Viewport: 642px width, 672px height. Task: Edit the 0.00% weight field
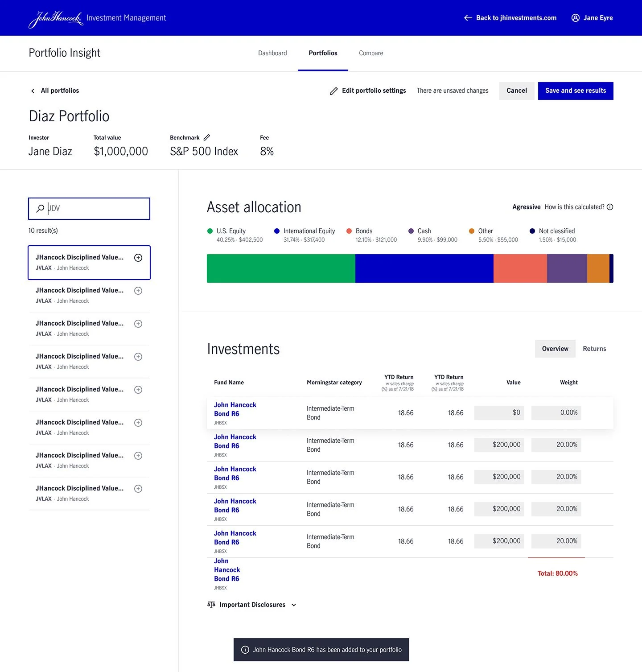point(556,413)
